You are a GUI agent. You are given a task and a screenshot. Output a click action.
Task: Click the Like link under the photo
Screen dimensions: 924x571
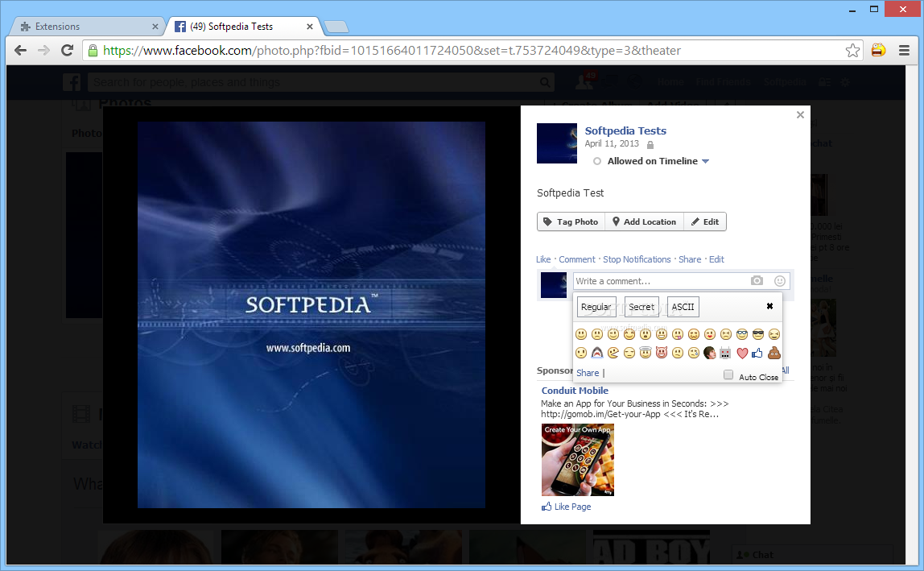543,259
